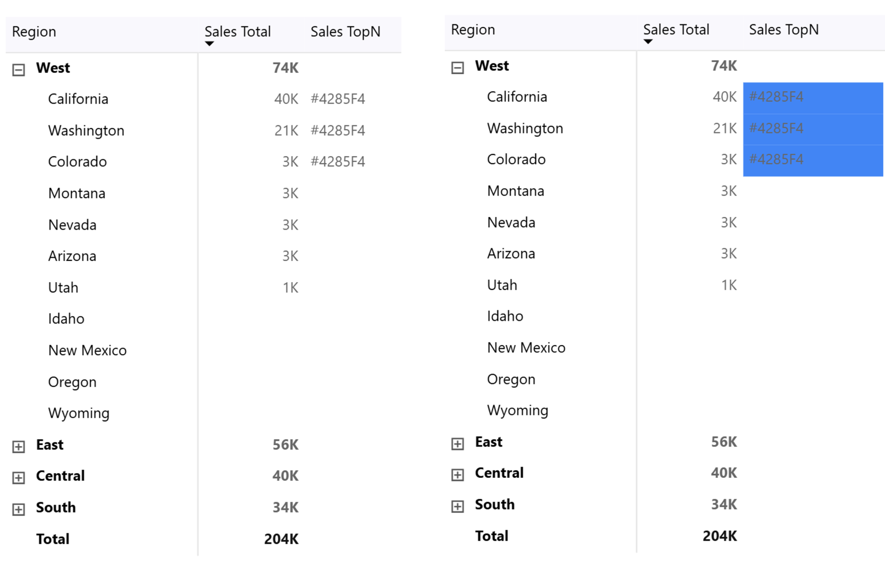Expand the South region in left table
The image size is (885, 588).
18,509
